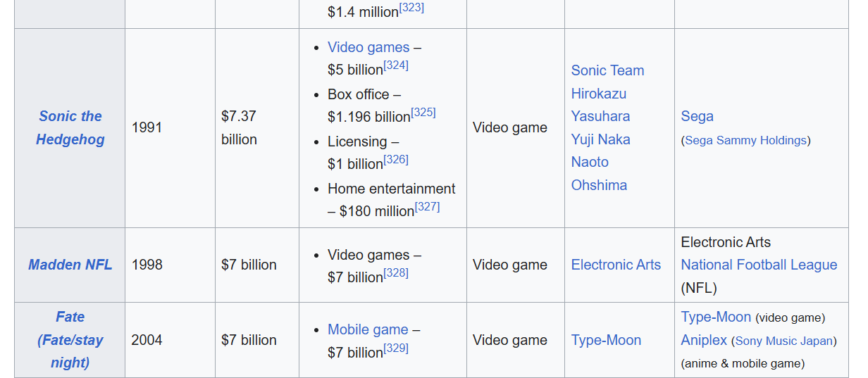Open the Sony Music Japan link

tap(783, 341)
